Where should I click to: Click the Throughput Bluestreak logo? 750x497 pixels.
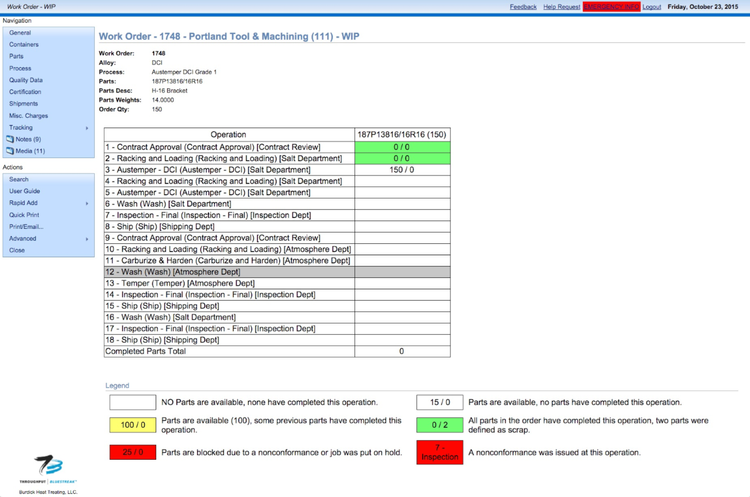coord(48,469)
